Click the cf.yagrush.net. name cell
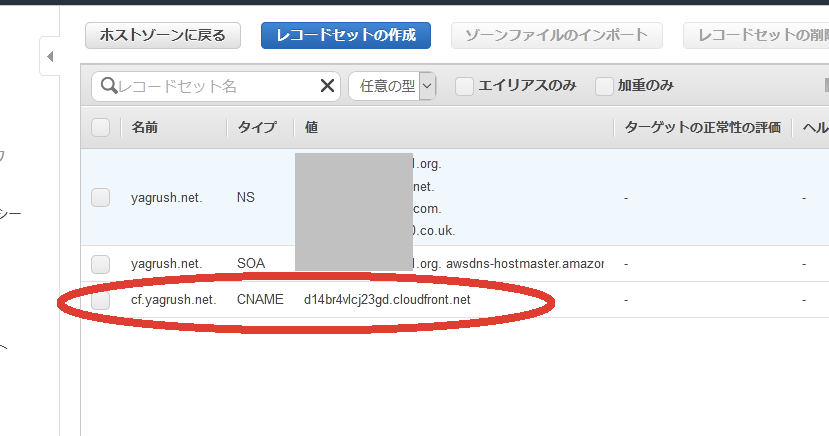 tap(174, 300)
